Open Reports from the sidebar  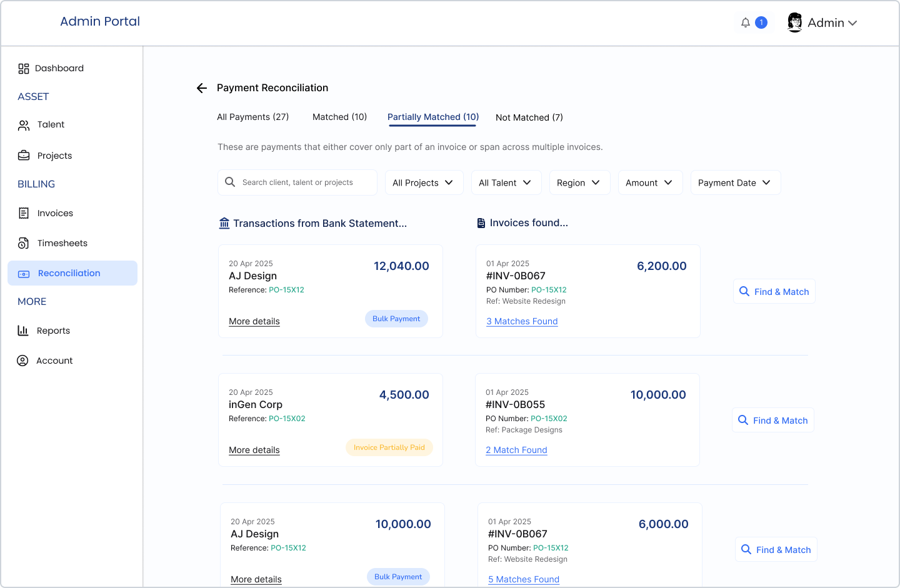(24, 331)
